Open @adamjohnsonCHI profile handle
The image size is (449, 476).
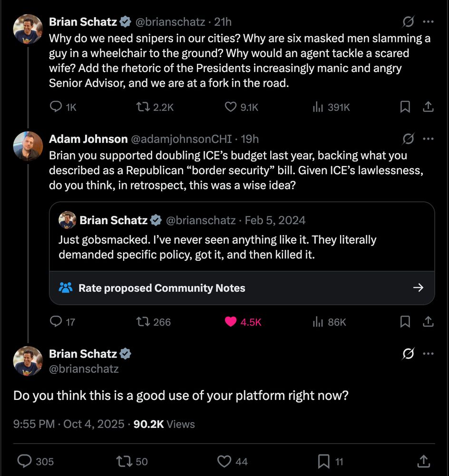click(181, 139)
